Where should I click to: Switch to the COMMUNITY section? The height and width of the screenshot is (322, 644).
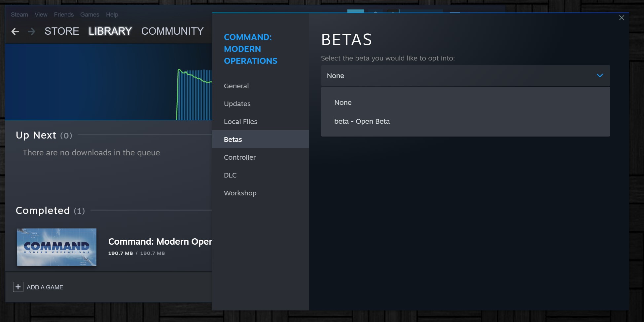coord(172,31)
